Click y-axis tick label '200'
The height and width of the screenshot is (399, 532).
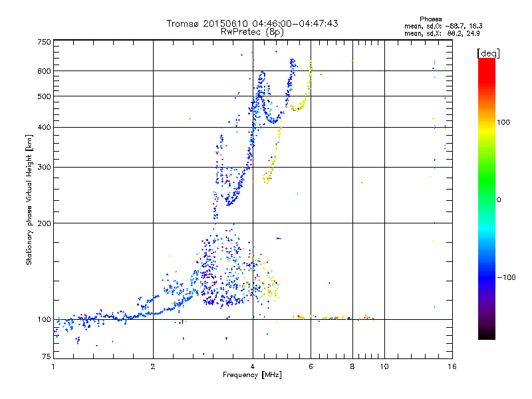pos(44,223)
